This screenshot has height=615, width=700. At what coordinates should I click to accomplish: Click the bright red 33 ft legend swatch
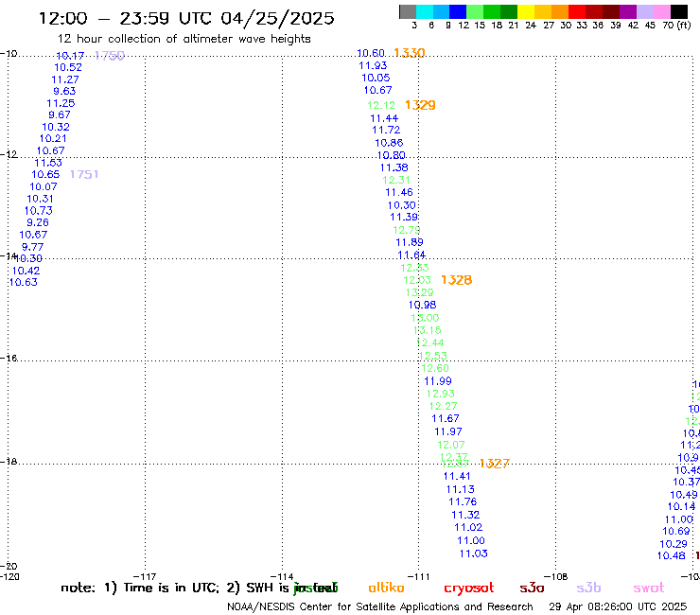(x=577, y=11)
